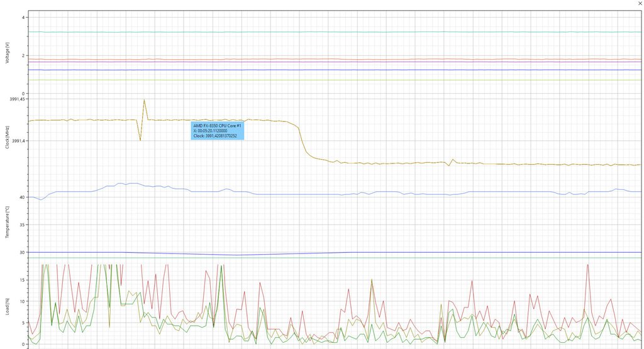Click the 4 voltage axis value

23,17
